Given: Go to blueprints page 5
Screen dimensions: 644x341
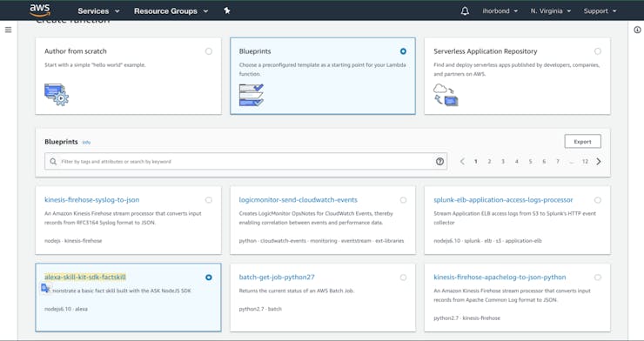Looking at the screenshot, I should pos(530,162).
